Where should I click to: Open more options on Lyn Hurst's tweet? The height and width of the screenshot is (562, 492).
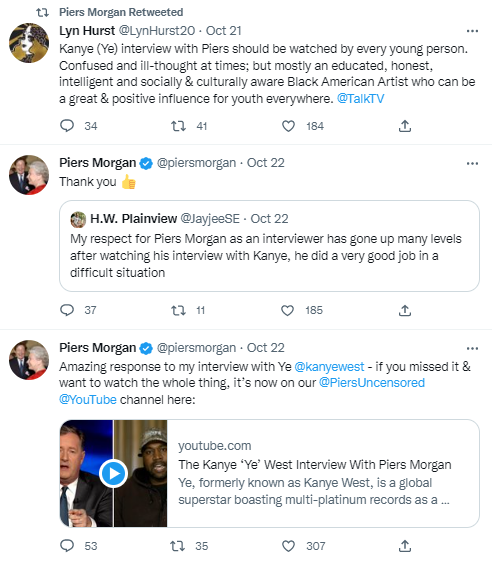point(472,31)
